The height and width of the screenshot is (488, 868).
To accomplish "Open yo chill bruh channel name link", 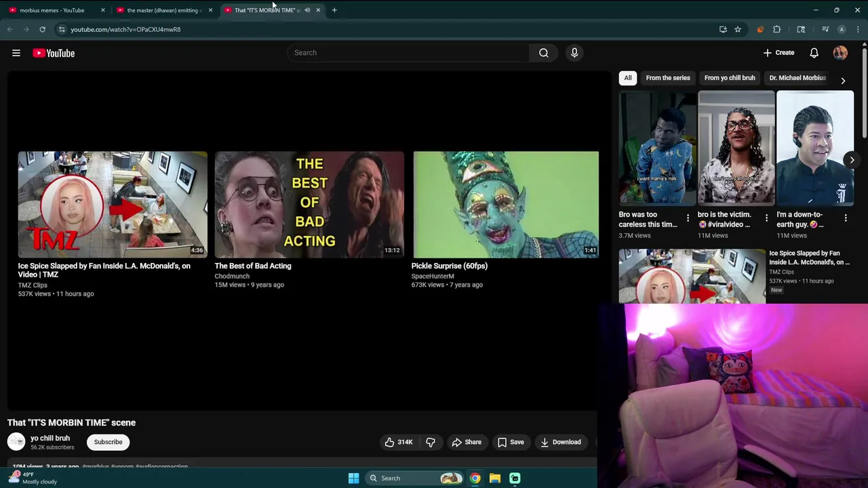I will 50,438.
